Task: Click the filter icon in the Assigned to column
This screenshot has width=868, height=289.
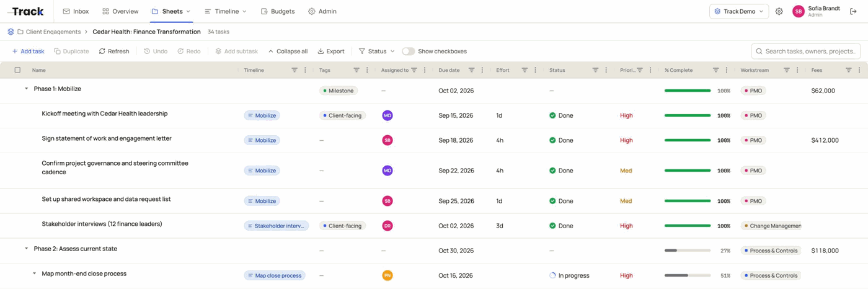Action: pyautogui.click(x=414, y=70)
